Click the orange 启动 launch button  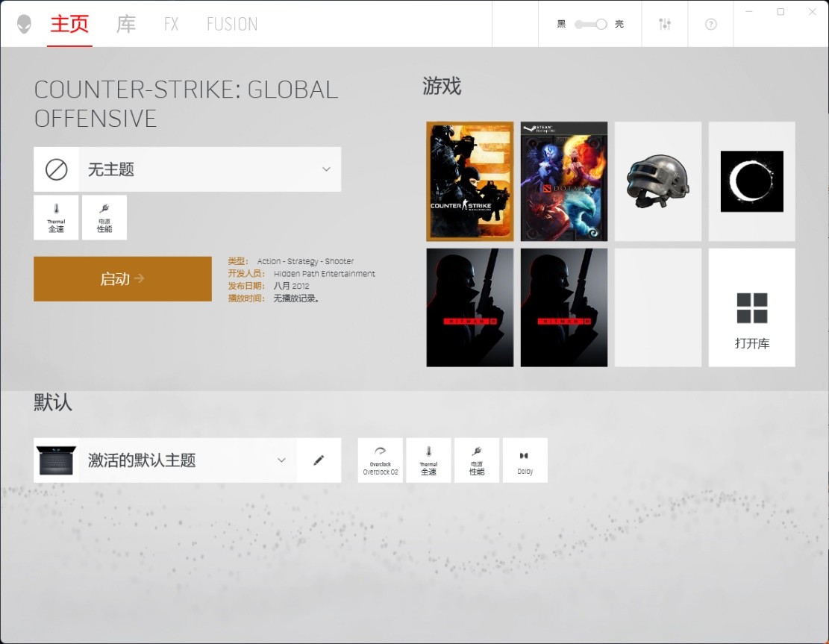(x=122, y=278)
